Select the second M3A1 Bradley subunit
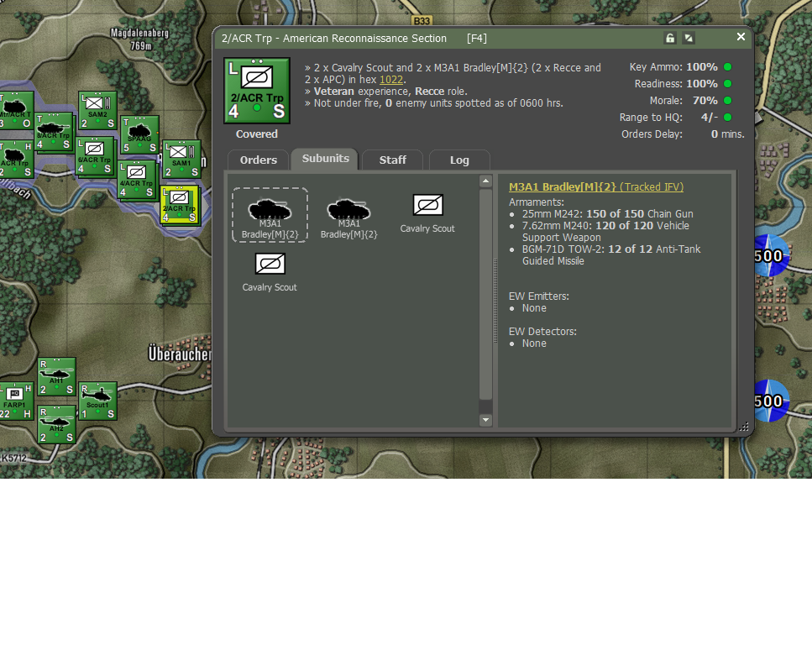 tap(349, 218)
